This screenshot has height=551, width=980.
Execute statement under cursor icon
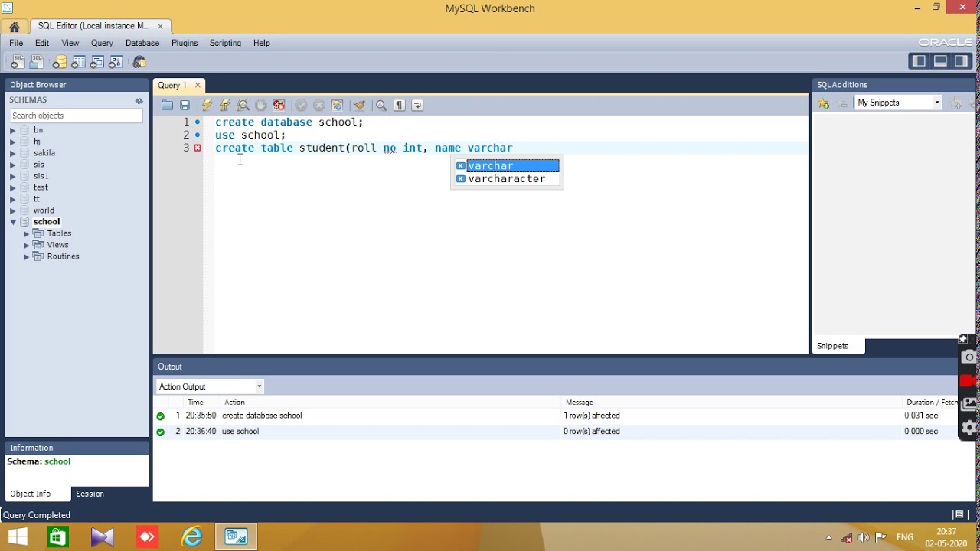click(225, 106)
